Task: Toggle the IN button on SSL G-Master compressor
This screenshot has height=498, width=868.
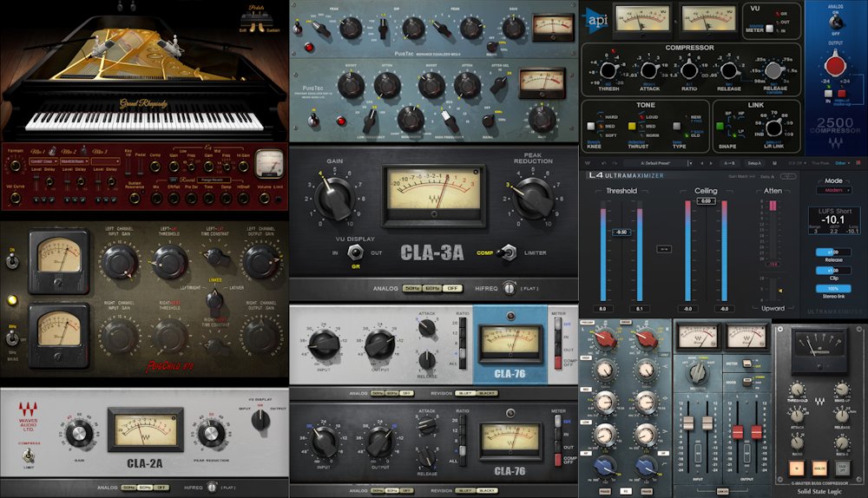Action: pos(797,469)
